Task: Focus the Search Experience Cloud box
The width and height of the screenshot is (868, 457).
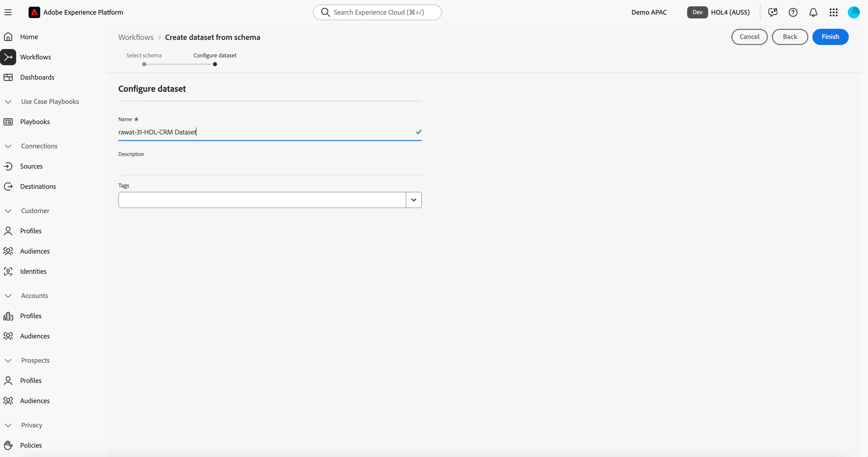Action: pyautogui.click(x=377, y=12)
